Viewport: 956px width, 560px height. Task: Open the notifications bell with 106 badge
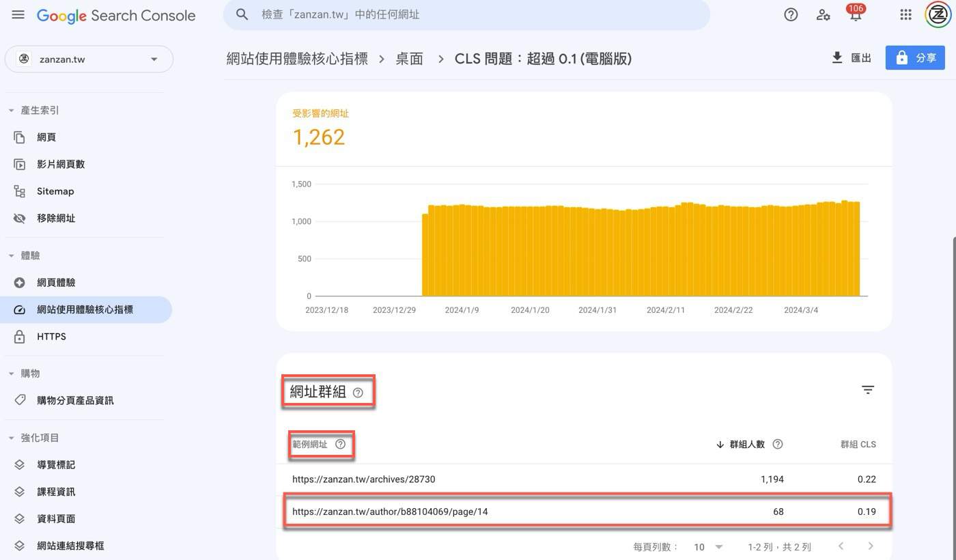click(x=855, y=15)
